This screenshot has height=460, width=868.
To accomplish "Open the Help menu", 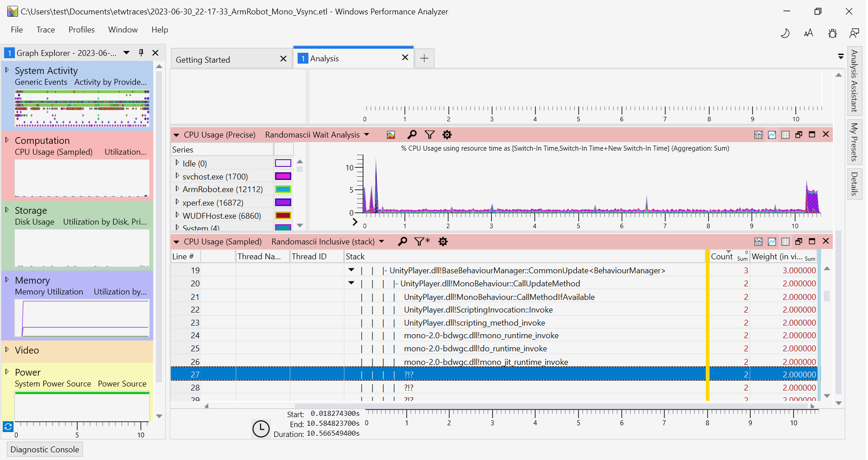I will pyautogui.click(x=160, y=30).
